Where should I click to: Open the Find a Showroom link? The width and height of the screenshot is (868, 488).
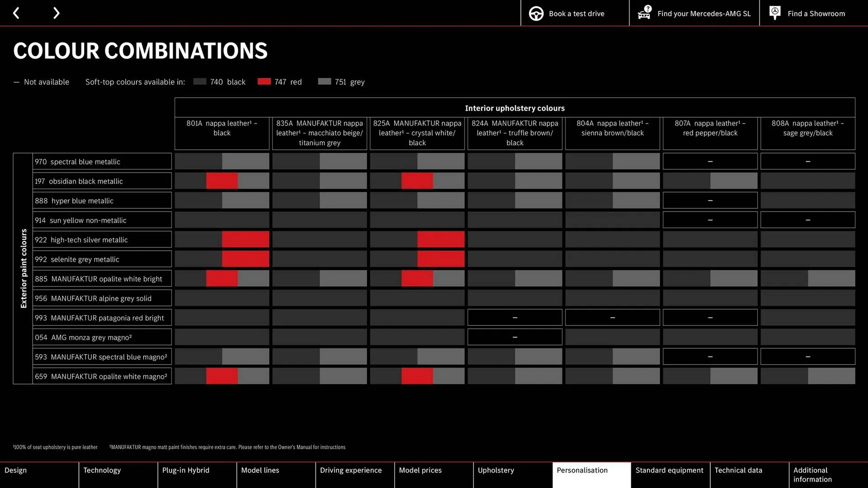point(816,14)
